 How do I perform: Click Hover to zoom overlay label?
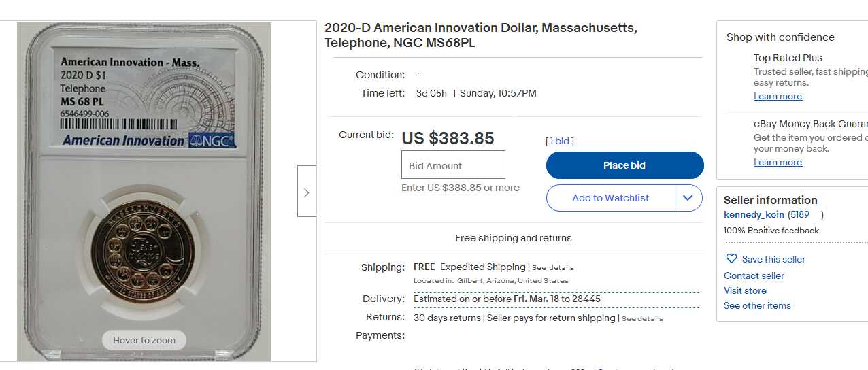click(x=144, y=340)
